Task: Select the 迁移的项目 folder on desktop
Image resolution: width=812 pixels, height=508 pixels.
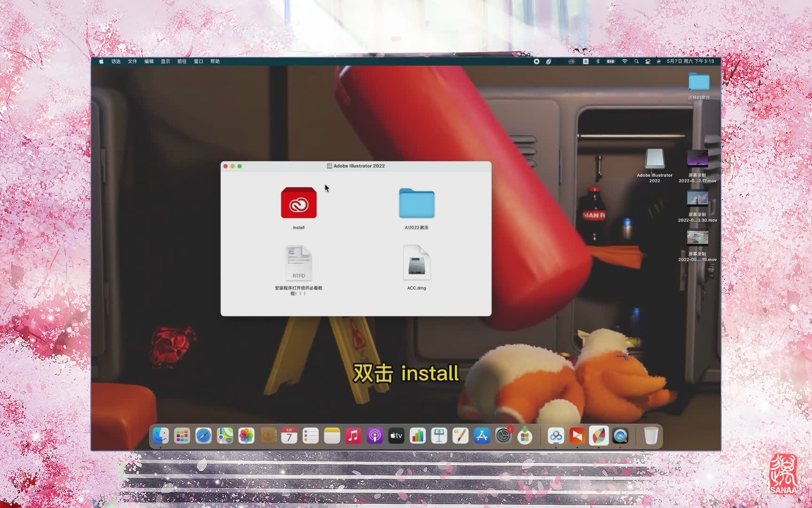Action: point(699,82)
